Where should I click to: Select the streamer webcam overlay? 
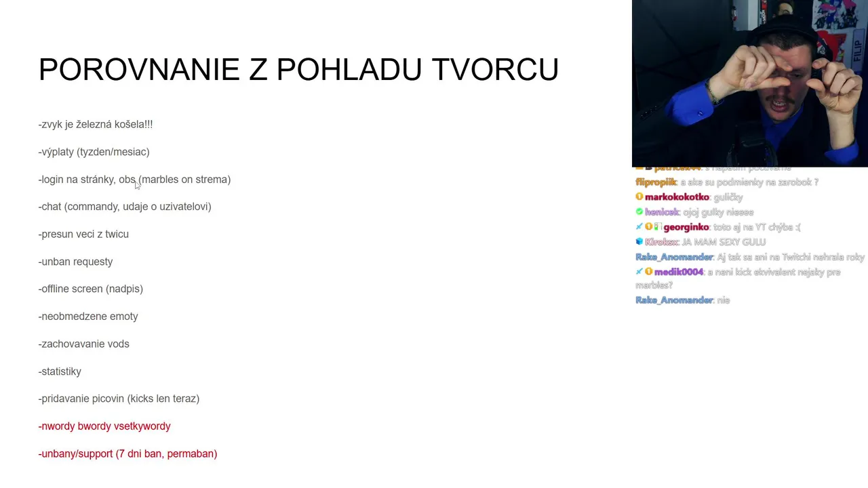coord(750,83)
